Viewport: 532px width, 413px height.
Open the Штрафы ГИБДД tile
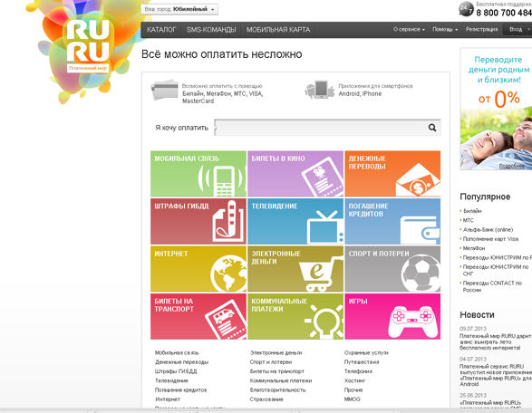click(x=198, y=221)
